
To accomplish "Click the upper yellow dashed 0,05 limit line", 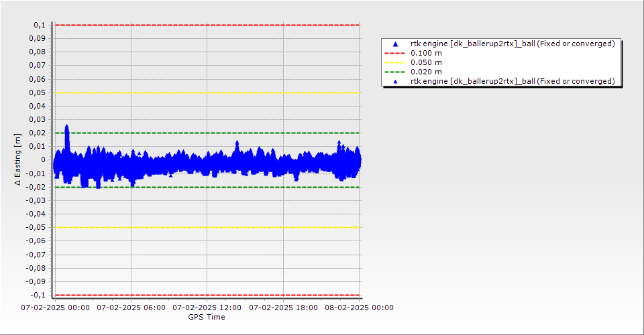I will [x=207, y=92].
